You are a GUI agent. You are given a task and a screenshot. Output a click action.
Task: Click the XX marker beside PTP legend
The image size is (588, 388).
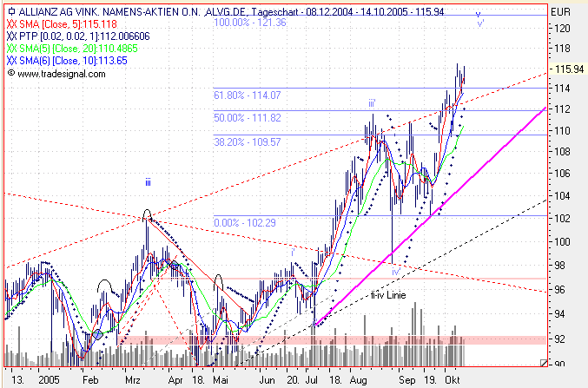coord(11,36)
